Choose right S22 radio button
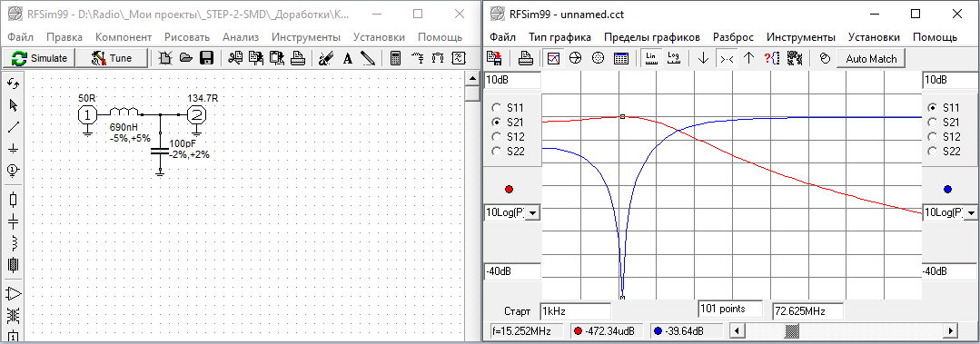 coord(933,151)
